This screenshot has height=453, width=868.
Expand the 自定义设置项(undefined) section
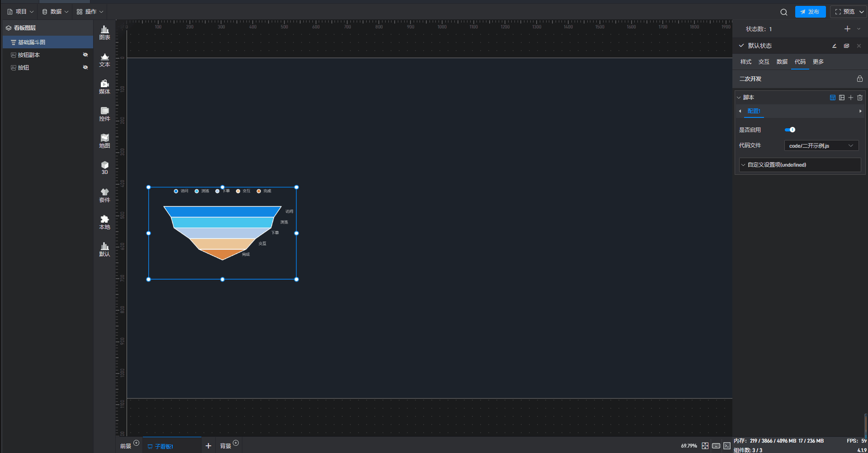pyautogui.click(x=800, y=165)
